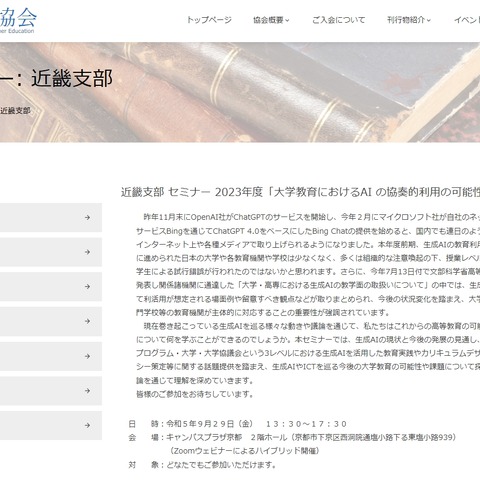
Task: Click the line starting インターネット上や各種メディアで
Action: [x=308, y=245]
